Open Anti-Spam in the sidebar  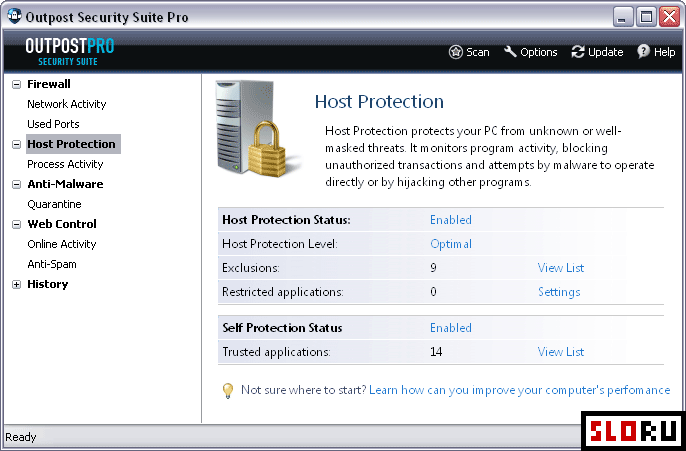coord(52,264)
